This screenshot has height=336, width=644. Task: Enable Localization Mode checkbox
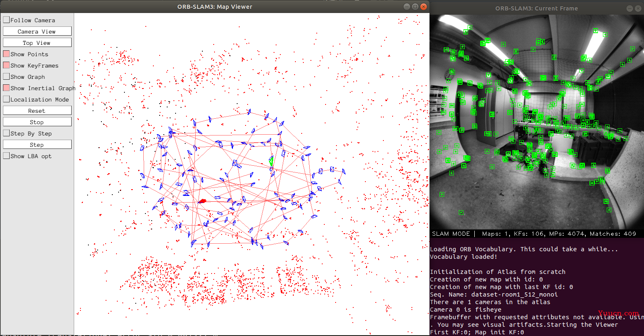6,99
